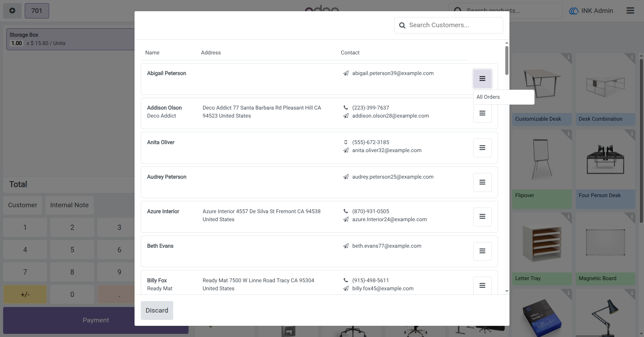Select the Flipover product card
This screenshot has width=644, height=337.
pyautogui.click(x=542, y=169)
